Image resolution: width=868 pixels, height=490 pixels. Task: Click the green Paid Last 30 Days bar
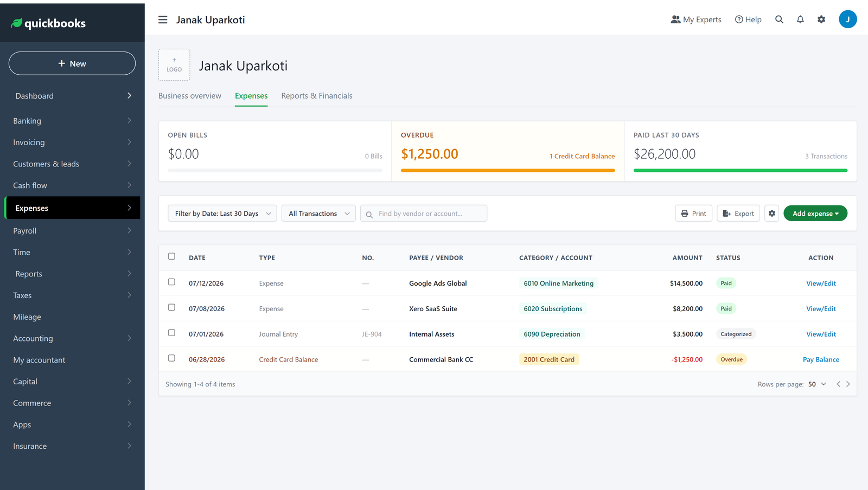[x=741, y=171]
